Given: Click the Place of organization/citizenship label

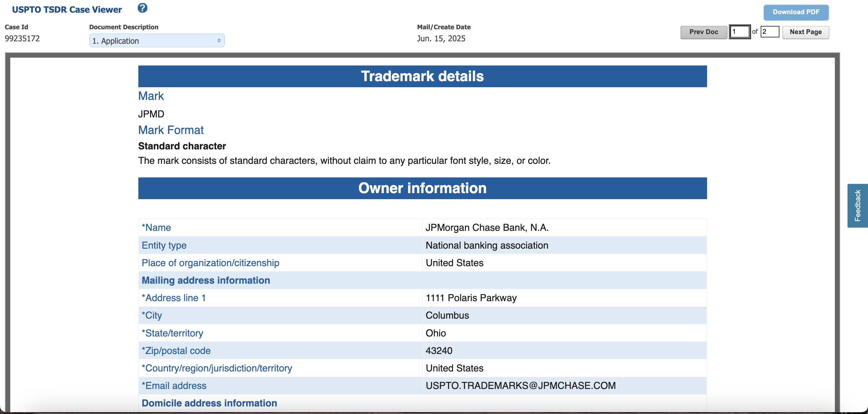Looking at the screenshot, I should click(x=210, y=263).
